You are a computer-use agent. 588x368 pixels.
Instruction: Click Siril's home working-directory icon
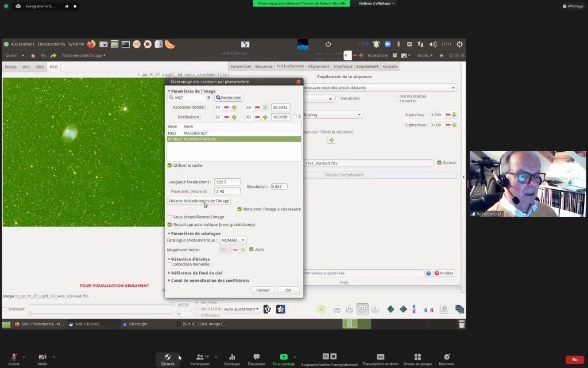point(33,56)
